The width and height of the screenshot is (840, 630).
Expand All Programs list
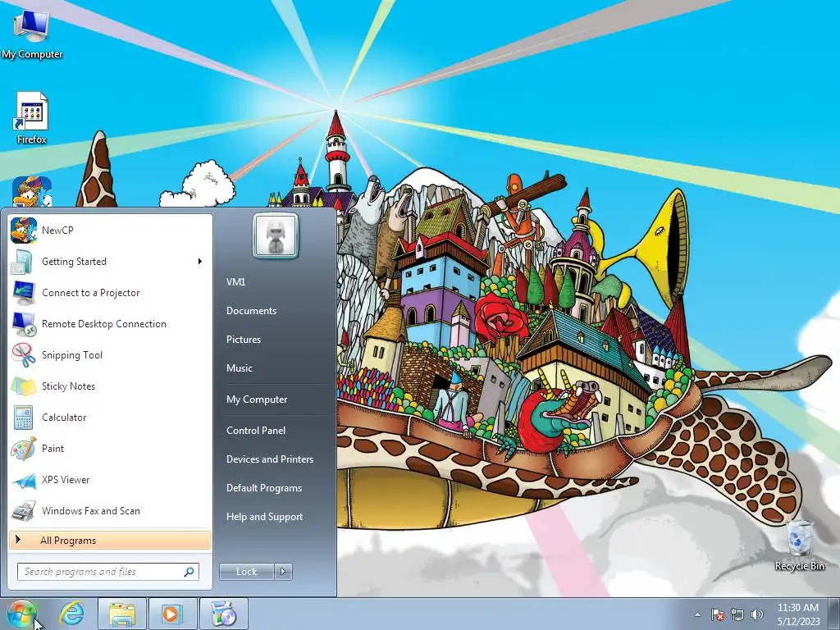click(110, 541)
